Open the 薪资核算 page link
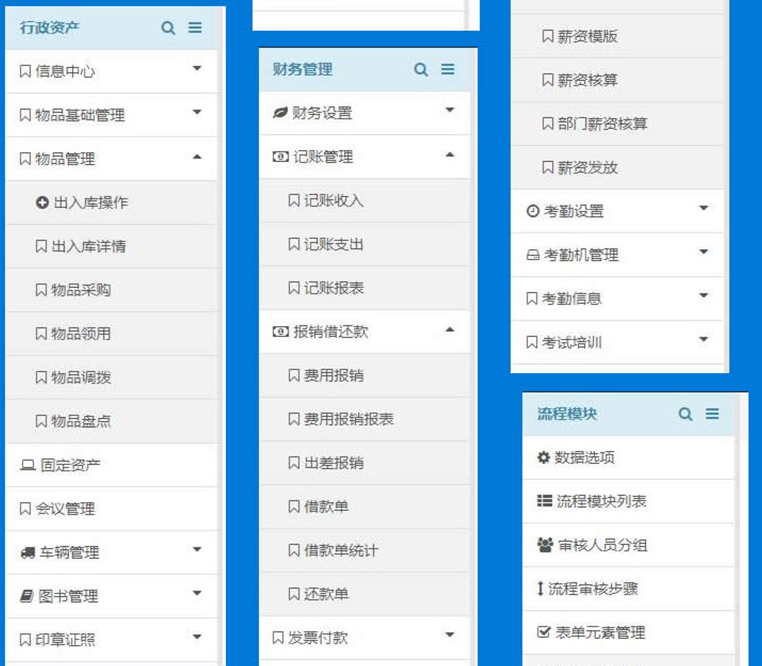The width and height of the screenshot is (762, 666). click(x=587, y=80)
